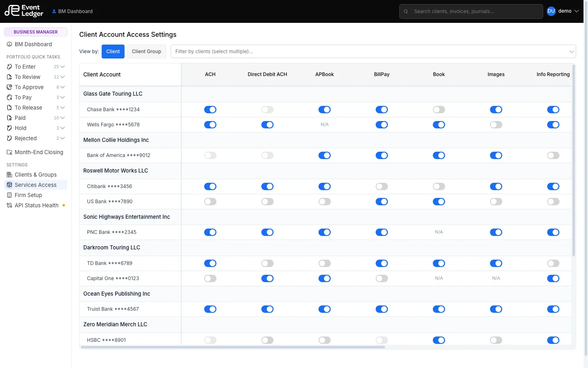Open Services Access in sidebar

coord(36,185)
